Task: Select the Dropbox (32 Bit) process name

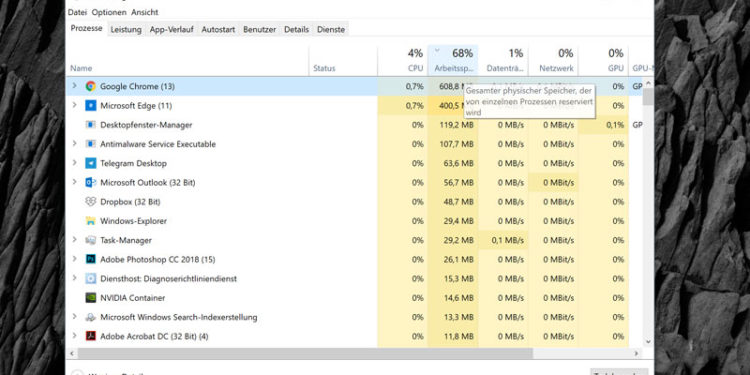Action: click(130, 202)
